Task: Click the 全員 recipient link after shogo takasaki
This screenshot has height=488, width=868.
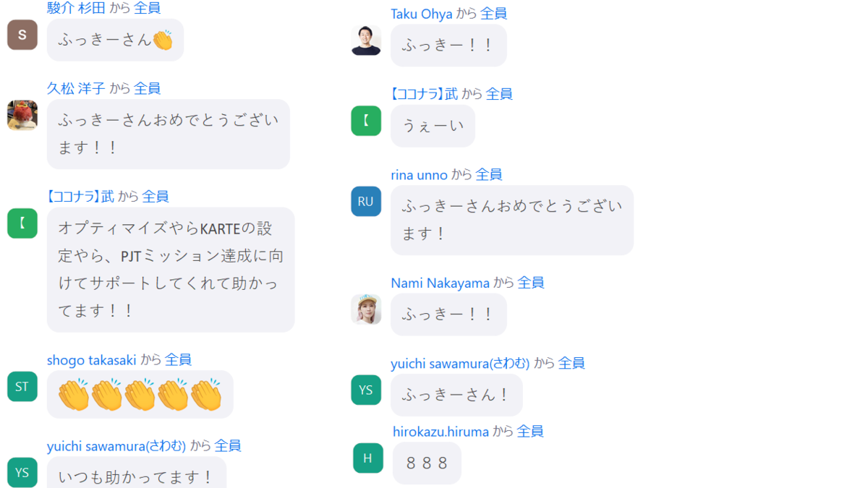Action: click(x=178, y=359)
